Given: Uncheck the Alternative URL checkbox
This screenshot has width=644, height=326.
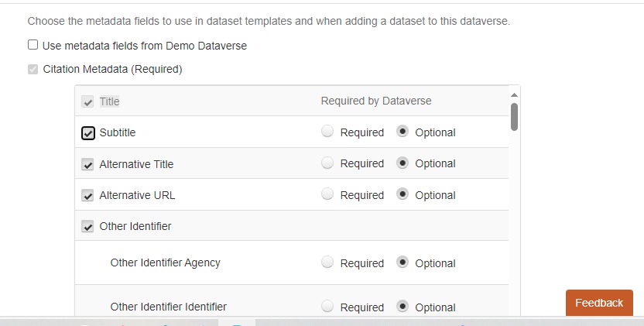Looking at the screenshot, I should click(x=88, y=195).
